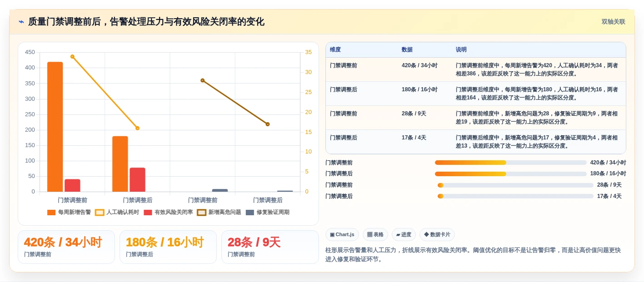Click the brown line point at 28
Image resolution: width=644 pixels, height=282 pixels.
(x=203, y=80)
